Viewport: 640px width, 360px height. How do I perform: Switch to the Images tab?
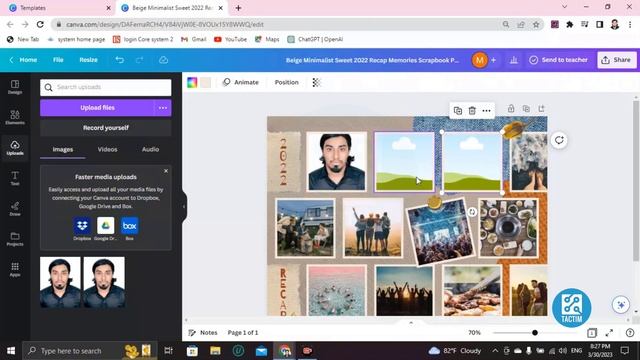(63, 149)
